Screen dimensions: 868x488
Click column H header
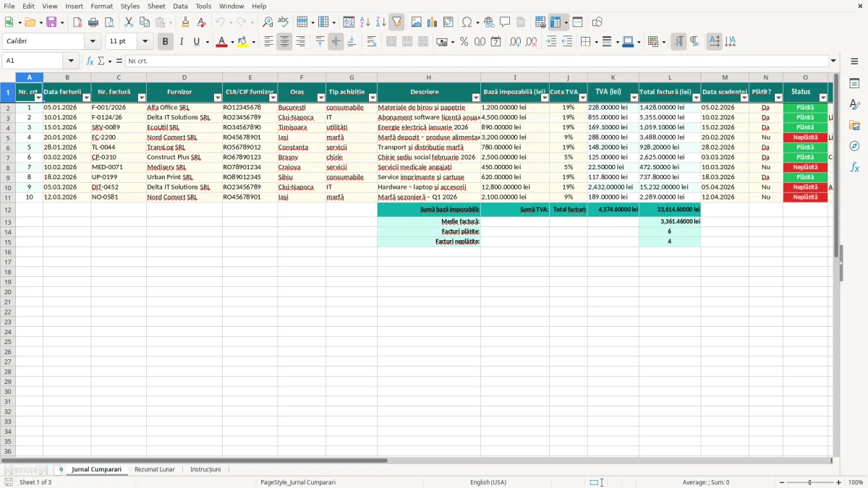(428, 77)
